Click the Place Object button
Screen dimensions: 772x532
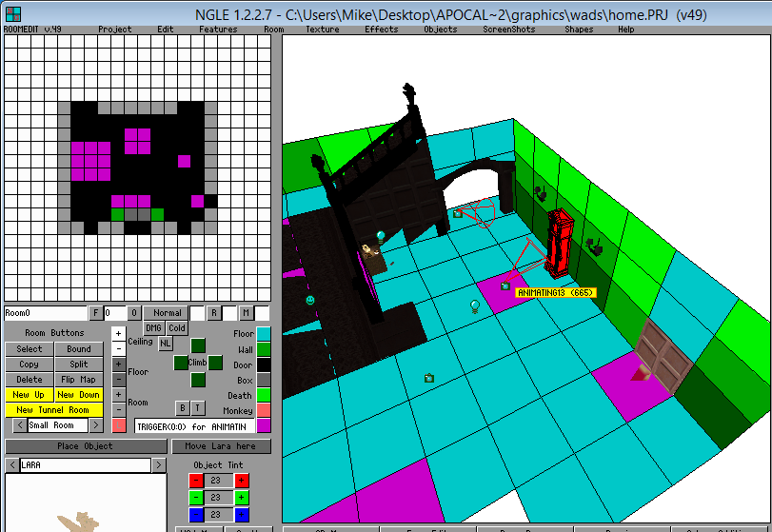86,446
